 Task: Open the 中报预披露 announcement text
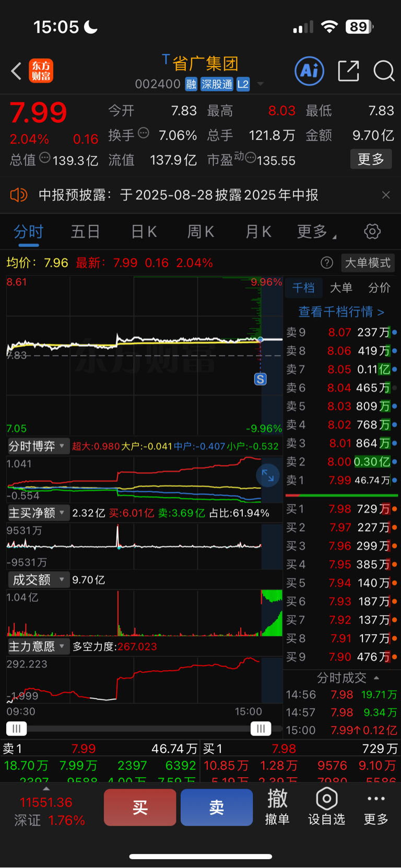click(x=179, y=195)
